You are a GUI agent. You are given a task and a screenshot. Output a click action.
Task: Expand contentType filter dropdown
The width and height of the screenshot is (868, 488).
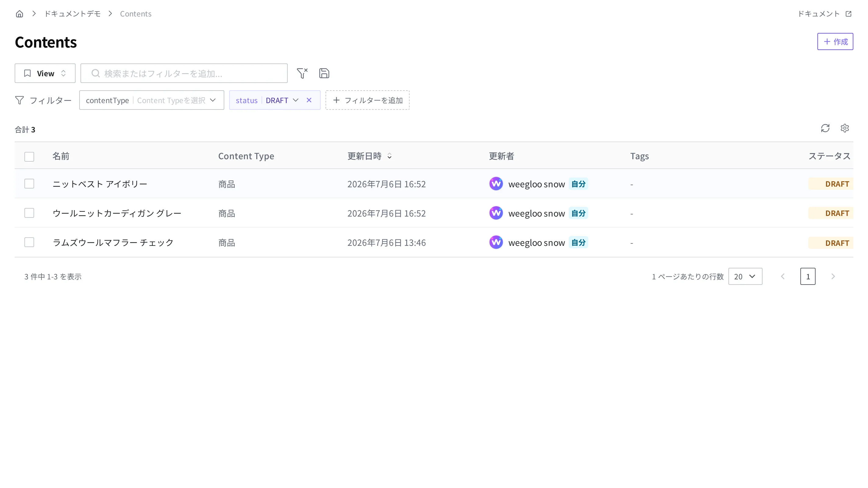152,100
